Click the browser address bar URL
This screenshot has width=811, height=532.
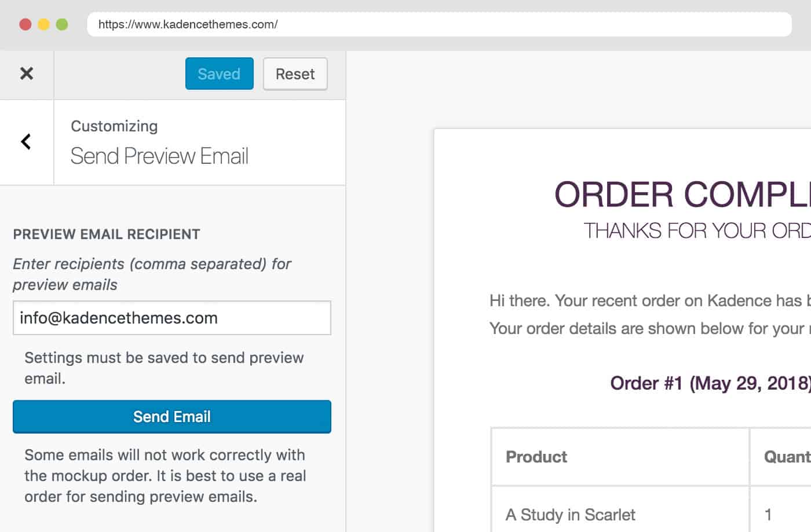(188, 24)
